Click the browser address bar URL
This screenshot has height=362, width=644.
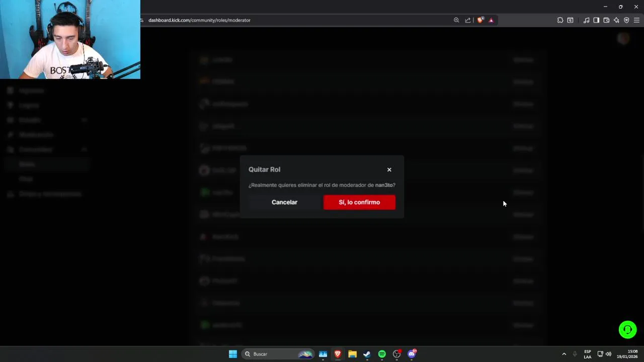[x=199, y=20]
